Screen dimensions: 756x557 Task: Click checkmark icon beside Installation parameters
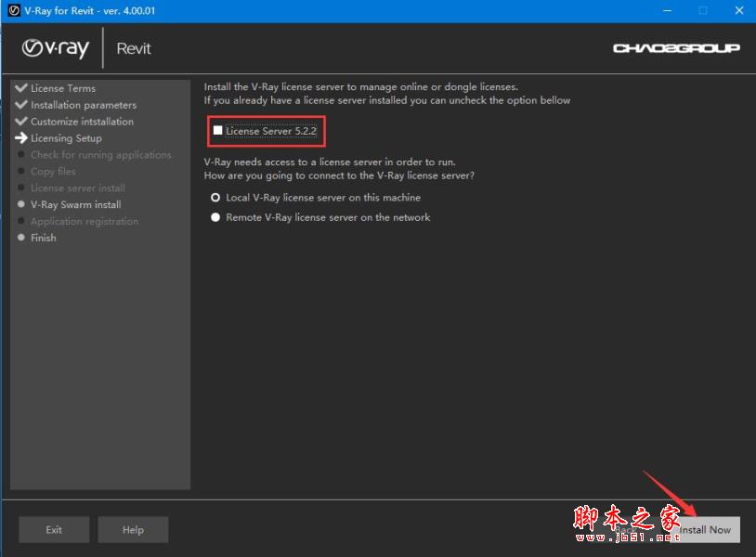click(x=21, y=105)
